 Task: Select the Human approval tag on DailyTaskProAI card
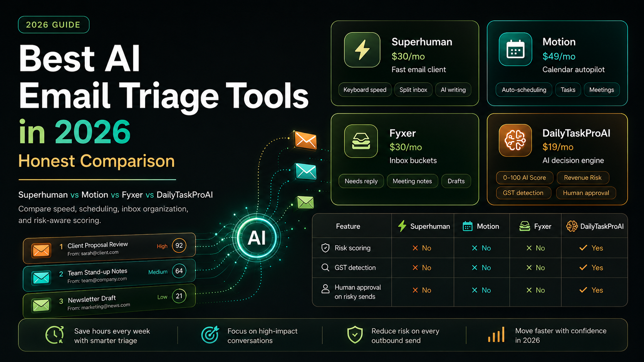[x=586, y=193]
